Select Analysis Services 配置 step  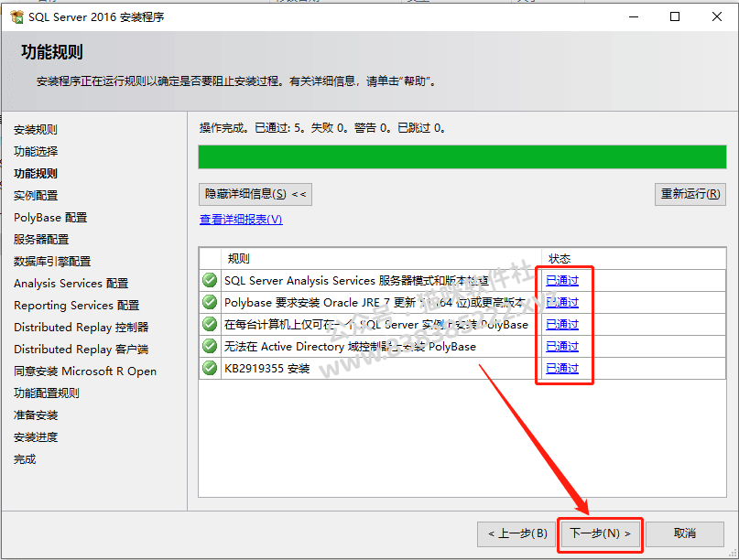point(71,284)
